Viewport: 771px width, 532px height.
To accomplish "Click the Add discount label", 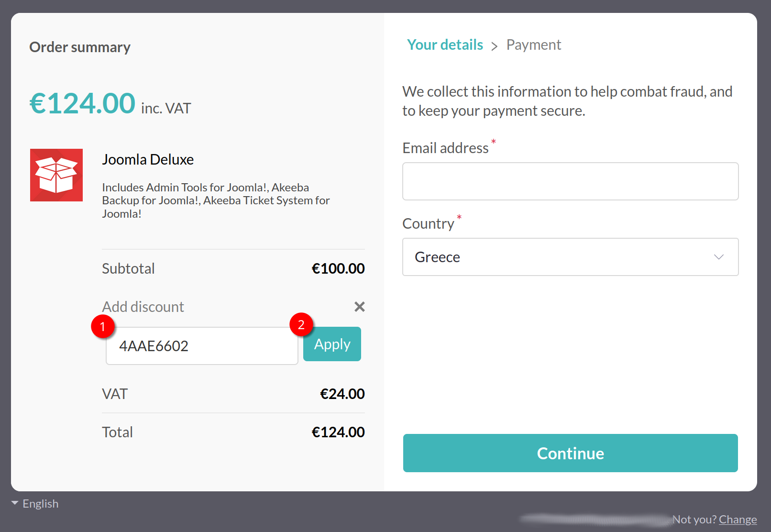I will click(x=143, y=307).
